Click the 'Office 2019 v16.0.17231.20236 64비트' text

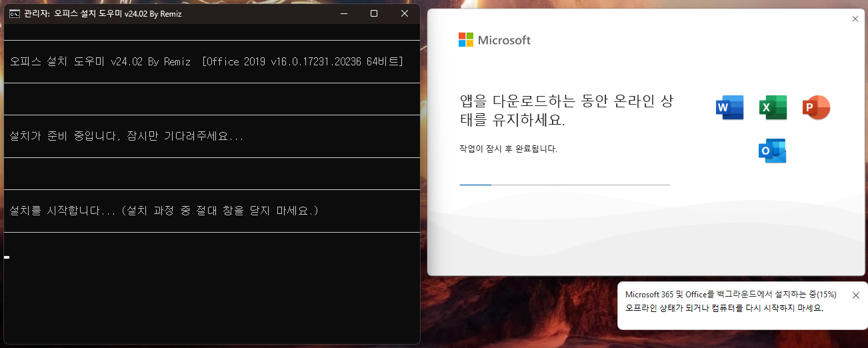click(303, 62)
